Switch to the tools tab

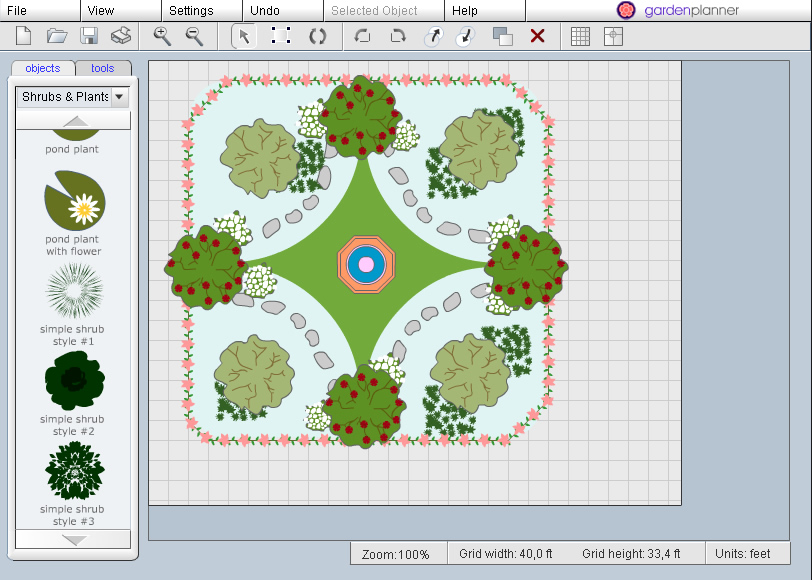coord(100,68)
